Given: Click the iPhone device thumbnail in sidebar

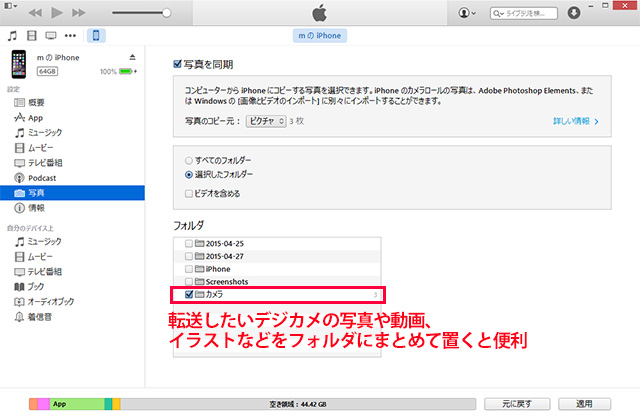Looking at the screenshot, I should [19, 64].
